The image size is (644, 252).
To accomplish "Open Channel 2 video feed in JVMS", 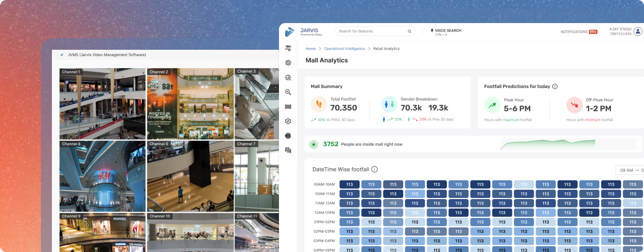I will click(190, 103).
